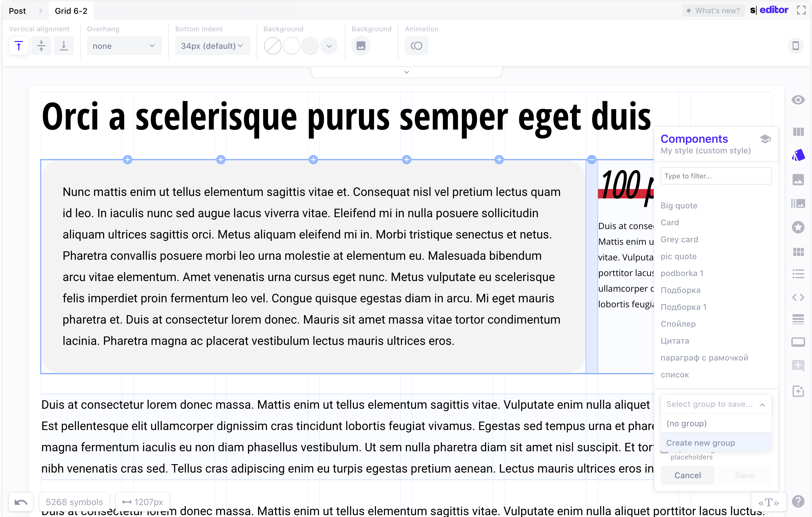Click the undo arrow icon
The width and height of the screenshot is (812, 517).
click(x=21, y=502)
